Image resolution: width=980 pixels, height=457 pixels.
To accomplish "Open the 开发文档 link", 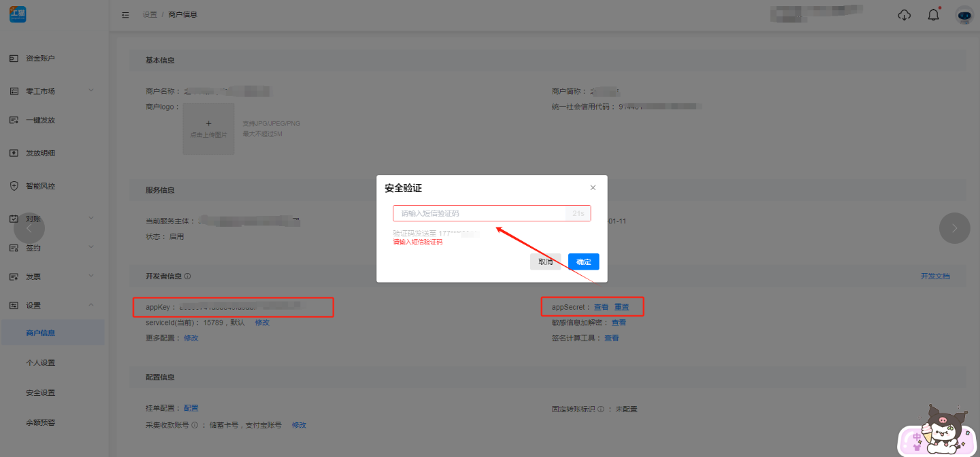I will click(935, 277).
